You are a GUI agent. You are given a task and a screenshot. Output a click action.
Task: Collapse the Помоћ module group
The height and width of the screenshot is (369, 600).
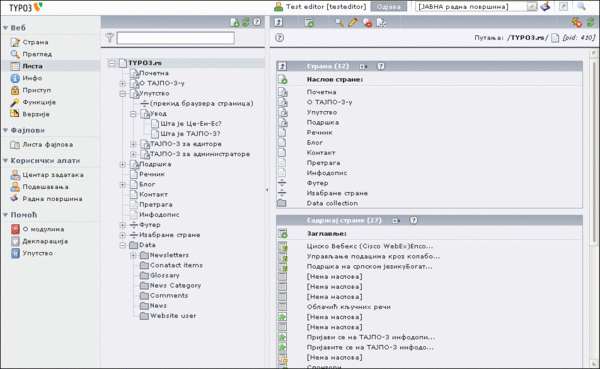[x=5, y=215]
